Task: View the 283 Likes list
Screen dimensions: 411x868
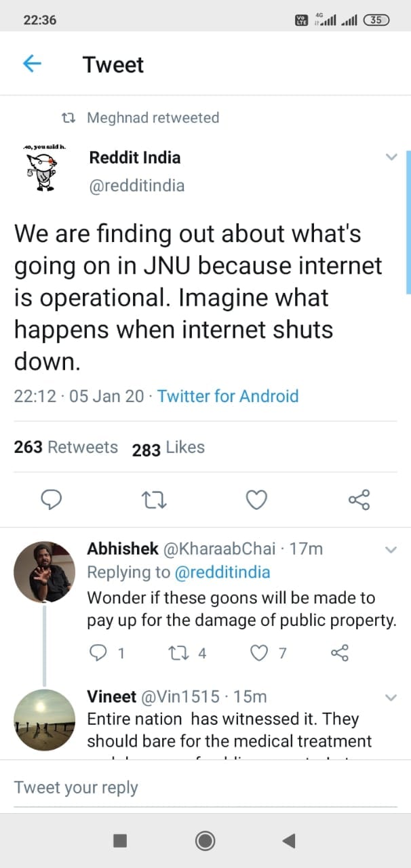Action: tap(168, 448)
